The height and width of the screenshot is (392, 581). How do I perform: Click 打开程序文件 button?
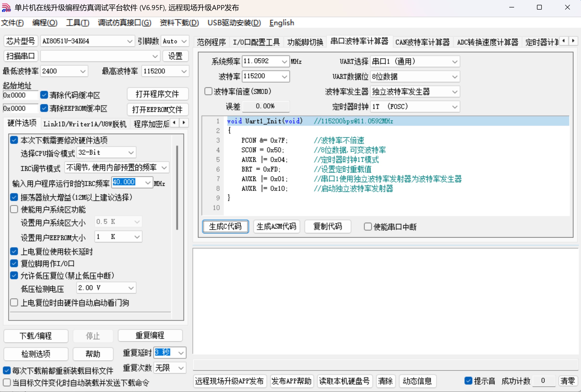(x=157, y=94)
